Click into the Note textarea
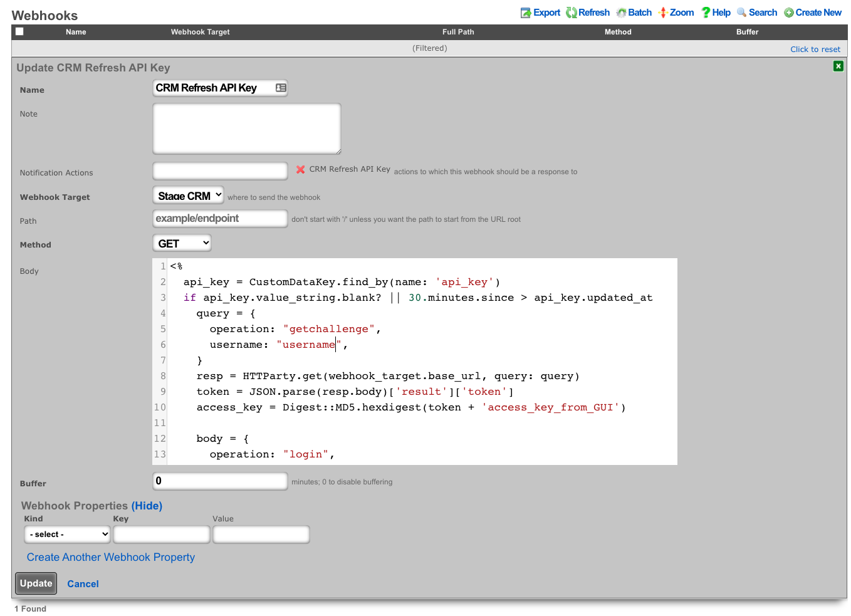Viewport: 851px width, 616px height. [x=247, y=128]
